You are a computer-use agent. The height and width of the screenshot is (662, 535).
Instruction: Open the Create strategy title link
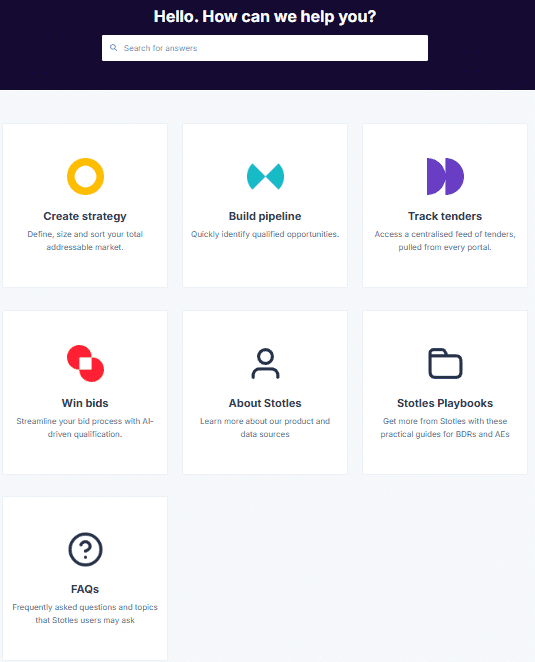(85, 216)
